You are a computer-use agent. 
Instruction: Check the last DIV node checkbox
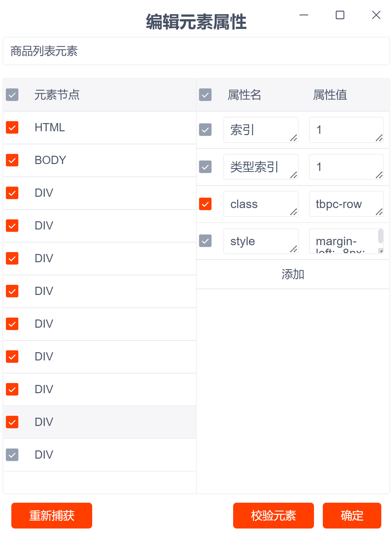(12, 455)
